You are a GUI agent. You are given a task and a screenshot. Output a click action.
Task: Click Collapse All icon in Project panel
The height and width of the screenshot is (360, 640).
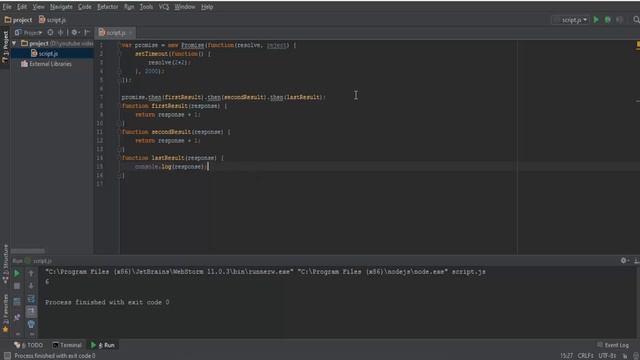pyautogui.click(x=60, y=32)
